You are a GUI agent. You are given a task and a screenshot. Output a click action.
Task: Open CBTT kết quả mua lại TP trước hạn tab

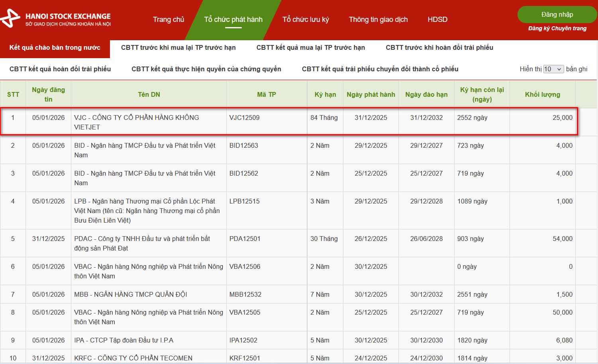pos(310,48)
